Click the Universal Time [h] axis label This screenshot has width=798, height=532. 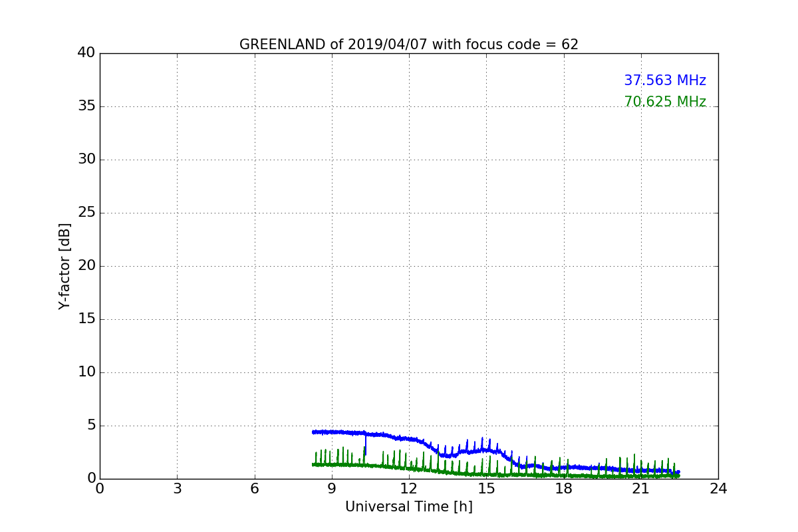409,507
